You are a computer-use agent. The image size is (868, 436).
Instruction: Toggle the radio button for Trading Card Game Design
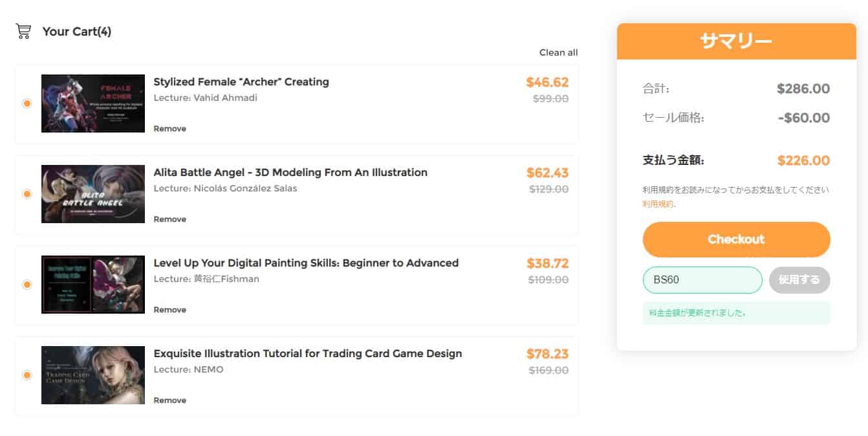point(27,375)
